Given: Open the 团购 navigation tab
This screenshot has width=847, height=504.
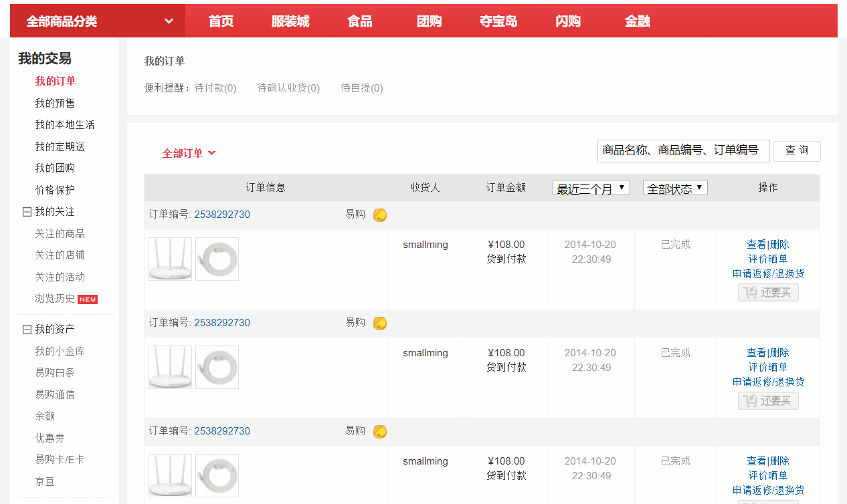Looking at the screenshot, I should 430,21.
